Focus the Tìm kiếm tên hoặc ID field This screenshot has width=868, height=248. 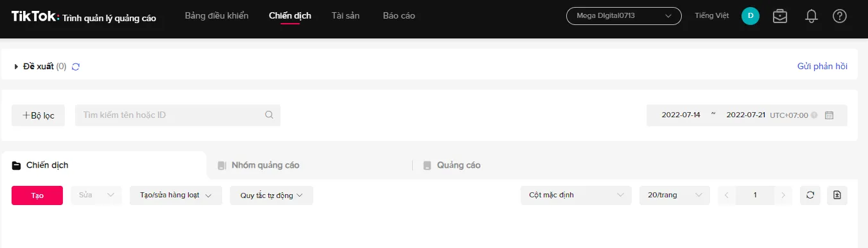[x=178, y=115]
